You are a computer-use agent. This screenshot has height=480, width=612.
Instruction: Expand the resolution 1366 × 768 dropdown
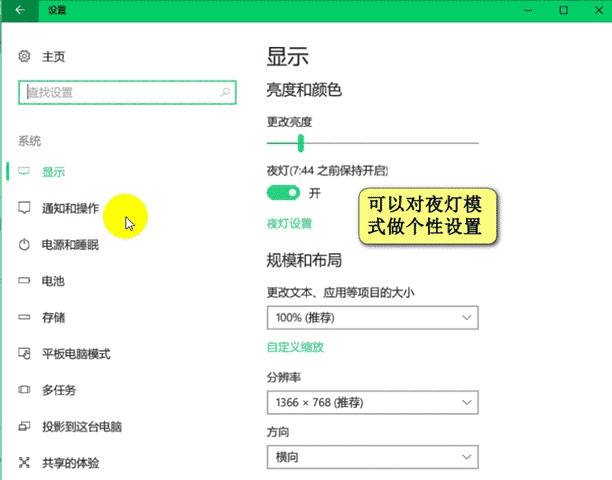point(372,402)
